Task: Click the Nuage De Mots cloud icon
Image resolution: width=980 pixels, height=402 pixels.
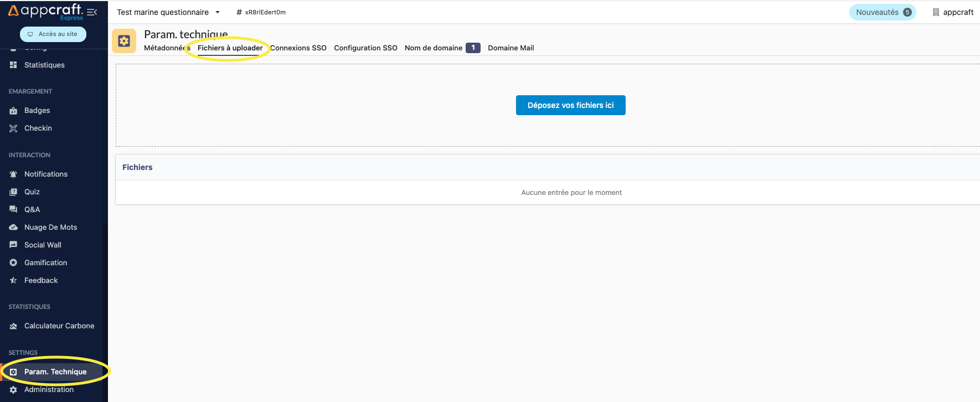Action: pos(13,227)
